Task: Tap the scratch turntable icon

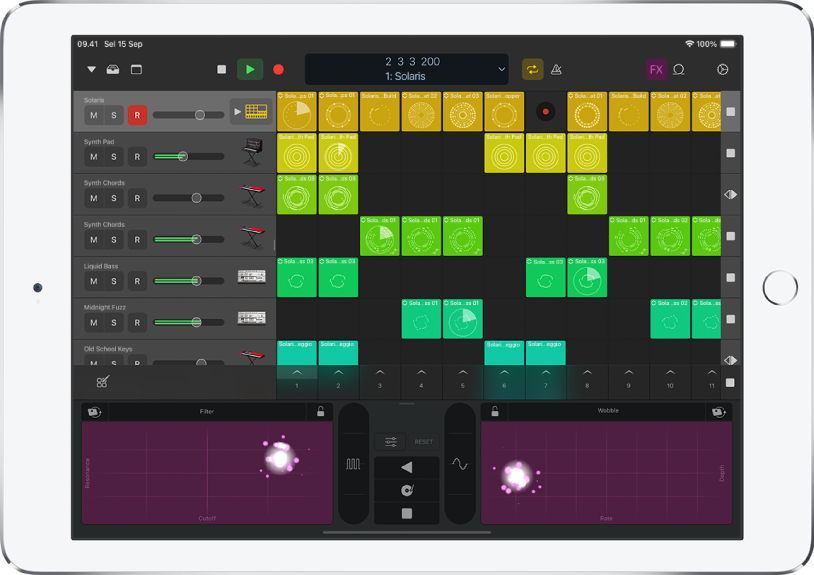Action: (407, 490)
